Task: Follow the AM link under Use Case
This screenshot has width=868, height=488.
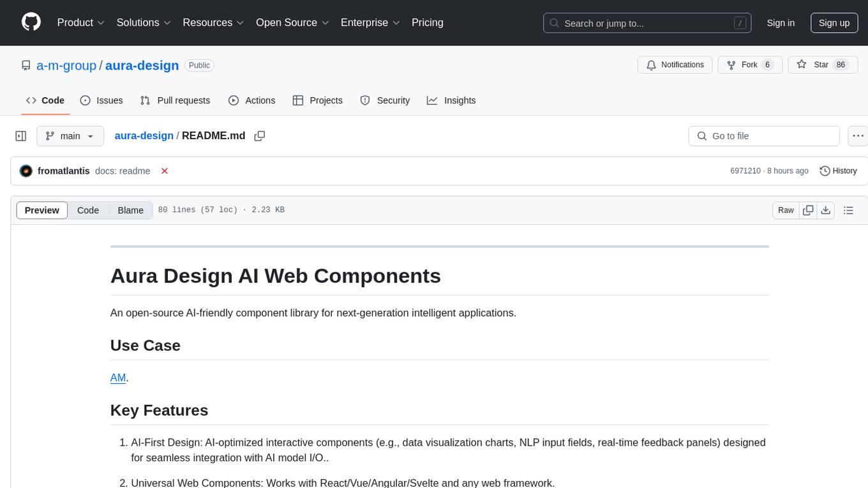Action: click(x=118, y=377)
